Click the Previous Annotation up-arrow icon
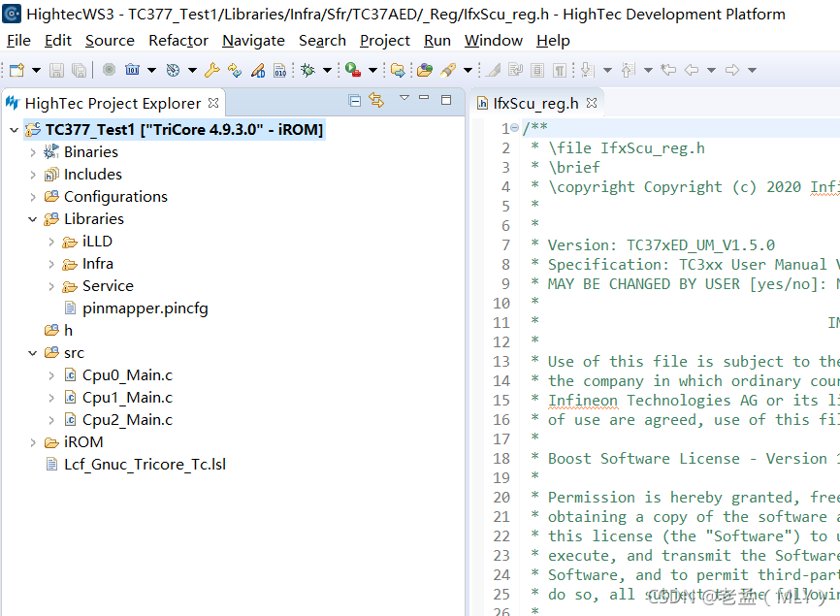This screenshot has width=840, height=616. click(x=629, y=70)
